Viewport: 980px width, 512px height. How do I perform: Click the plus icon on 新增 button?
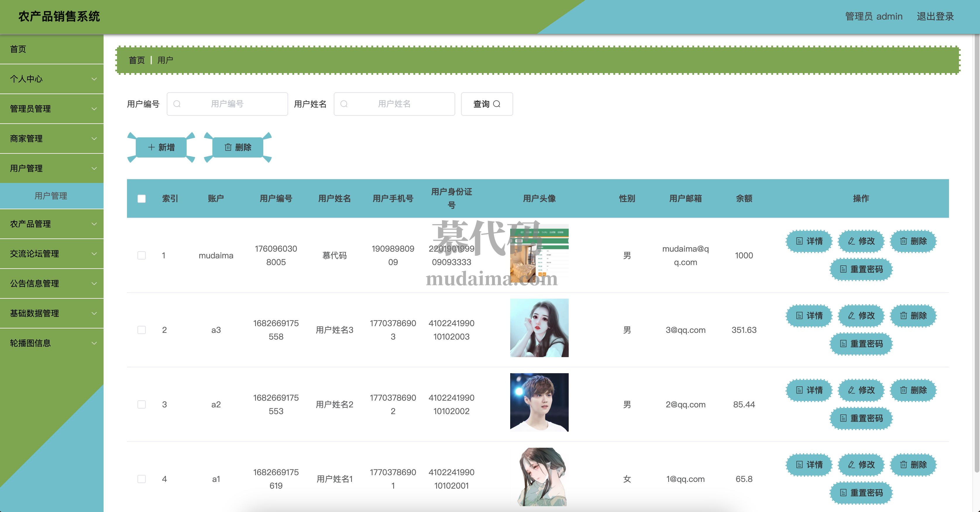[152, 148]
